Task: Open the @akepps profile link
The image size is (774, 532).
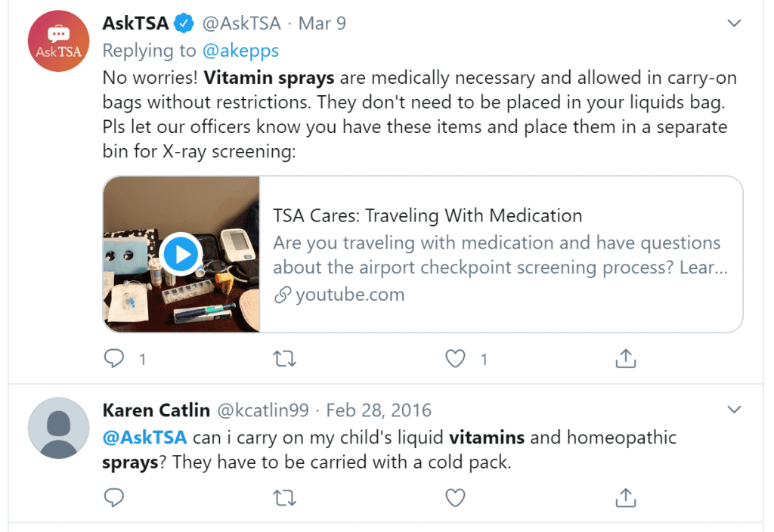Action: pos(240,51)
